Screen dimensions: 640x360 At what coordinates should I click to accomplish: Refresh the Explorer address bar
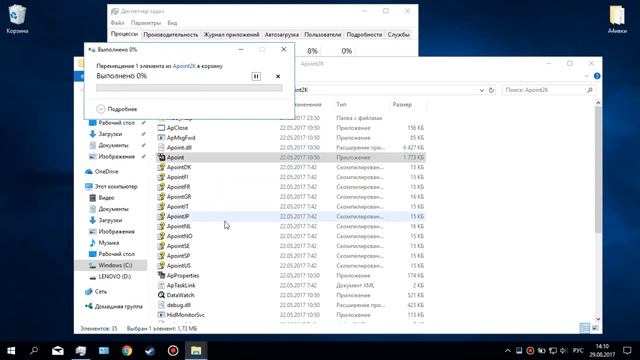[491, 90]
